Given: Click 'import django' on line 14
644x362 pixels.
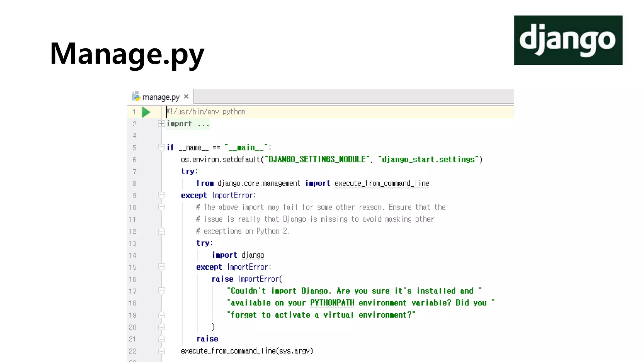Looking at the screenshot, I should 238,255.
